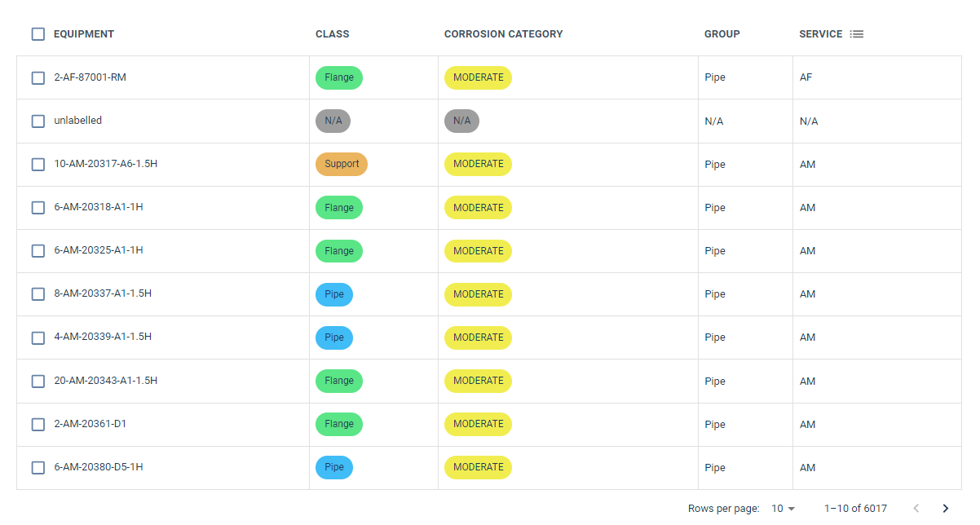This screenshot has height=525, width=980.
Task: Go to next page arrow
Action: 946,508
